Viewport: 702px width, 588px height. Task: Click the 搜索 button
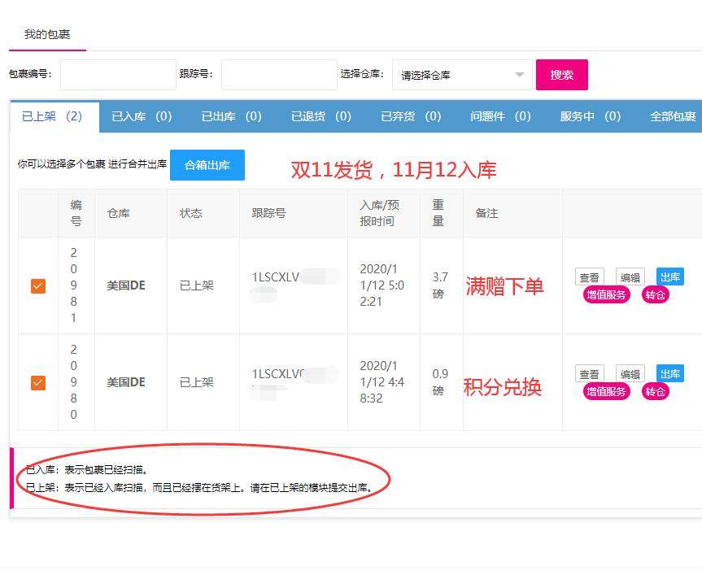562,75
